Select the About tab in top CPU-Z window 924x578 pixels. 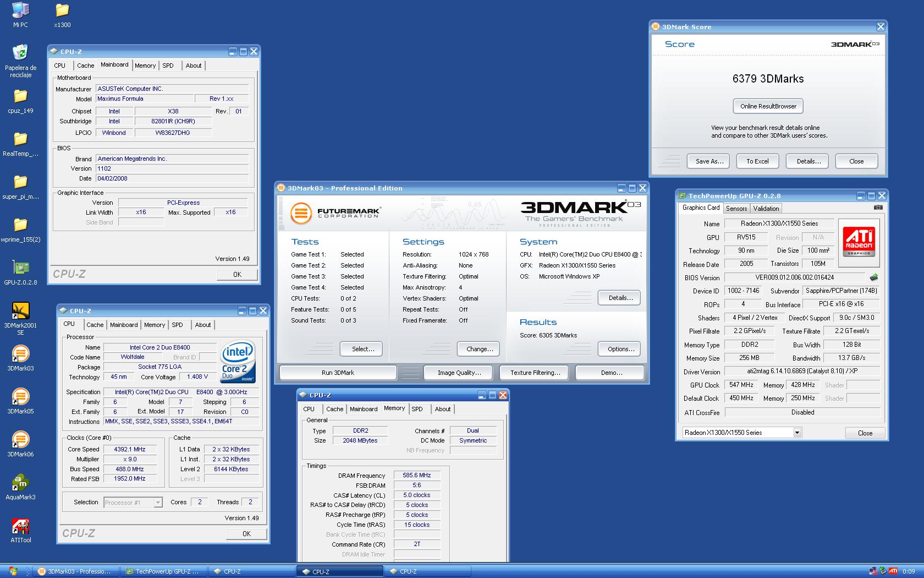click(x=194, y=66)
